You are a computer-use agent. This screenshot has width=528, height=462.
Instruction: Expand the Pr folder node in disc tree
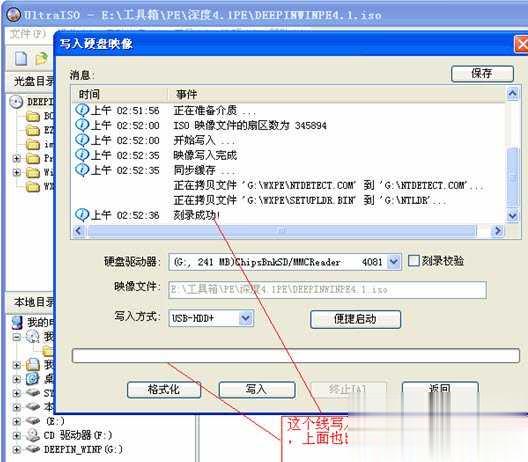[16, 158]
